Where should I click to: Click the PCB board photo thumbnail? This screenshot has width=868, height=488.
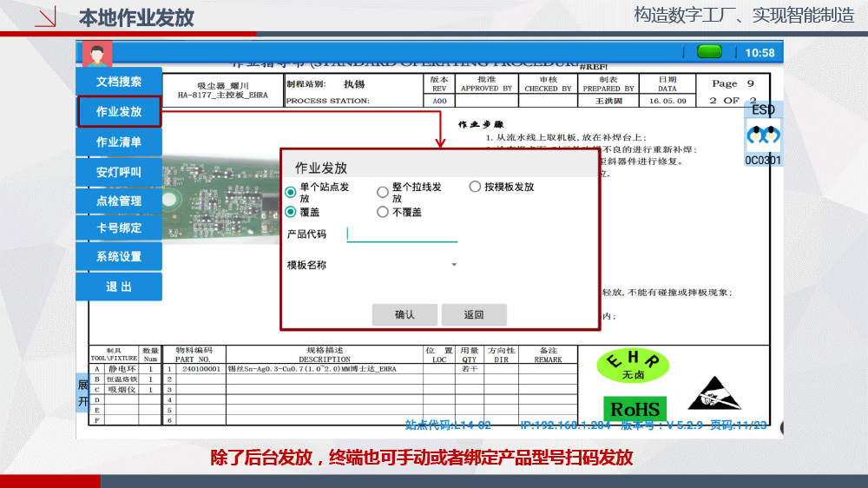click(221, 198)
